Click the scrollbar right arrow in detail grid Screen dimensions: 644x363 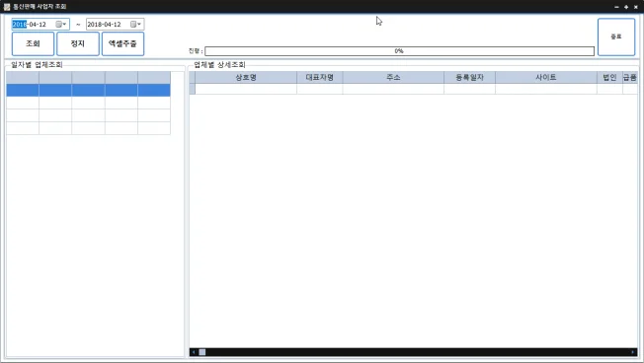pos(633,352)
